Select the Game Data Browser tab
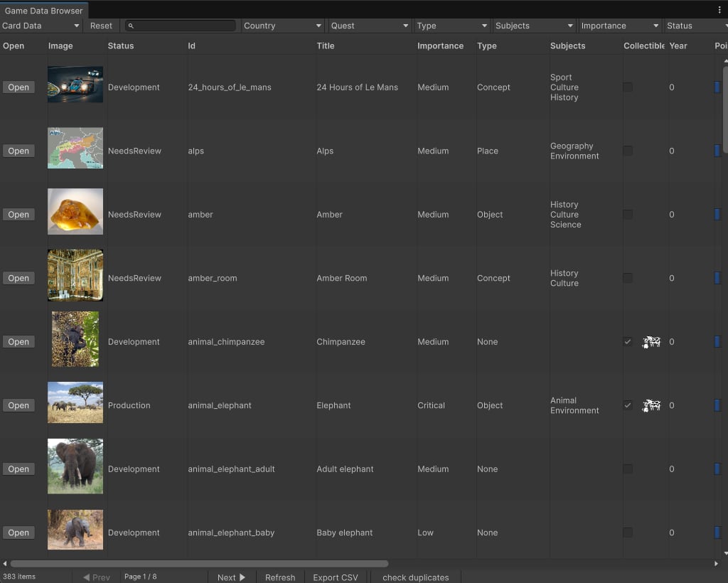The image size is (728, 583). coord(44,11)
